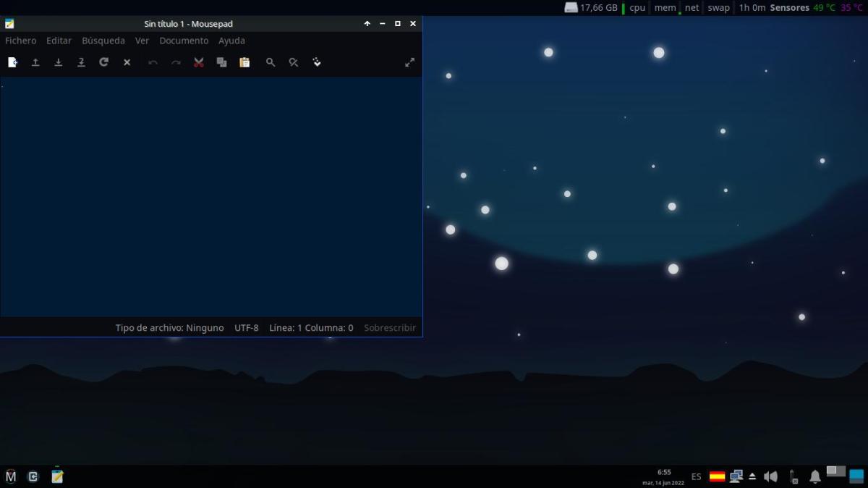Click the open file upload-arrow icon

35,63
